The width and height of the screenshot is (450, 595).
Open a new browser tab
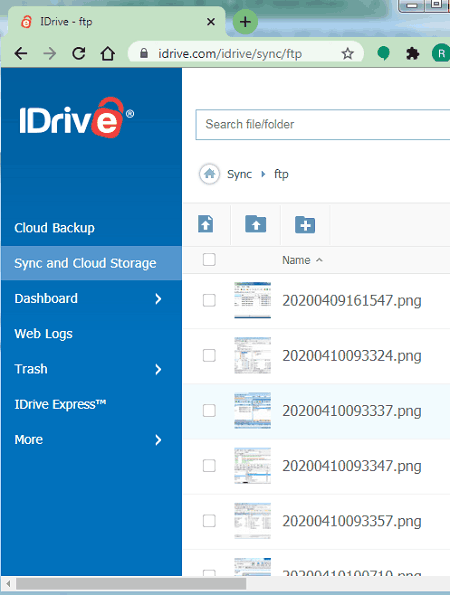(245, 22)
